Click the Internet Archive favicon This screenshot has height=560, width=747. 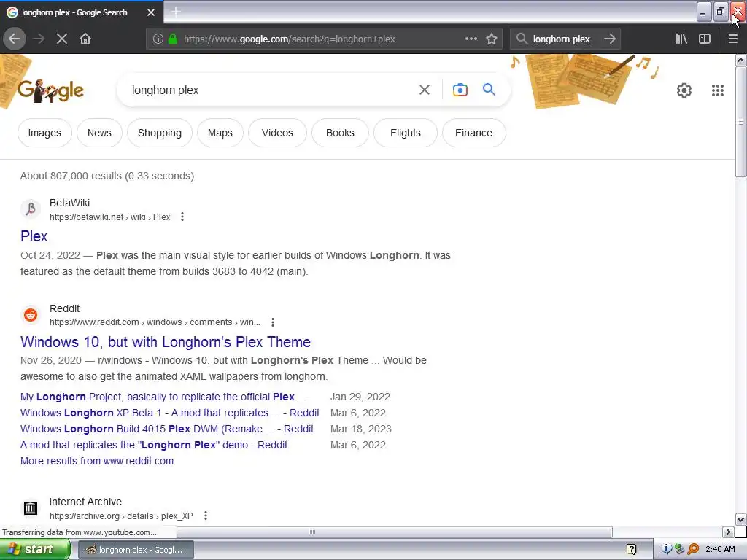coord(31,508)
